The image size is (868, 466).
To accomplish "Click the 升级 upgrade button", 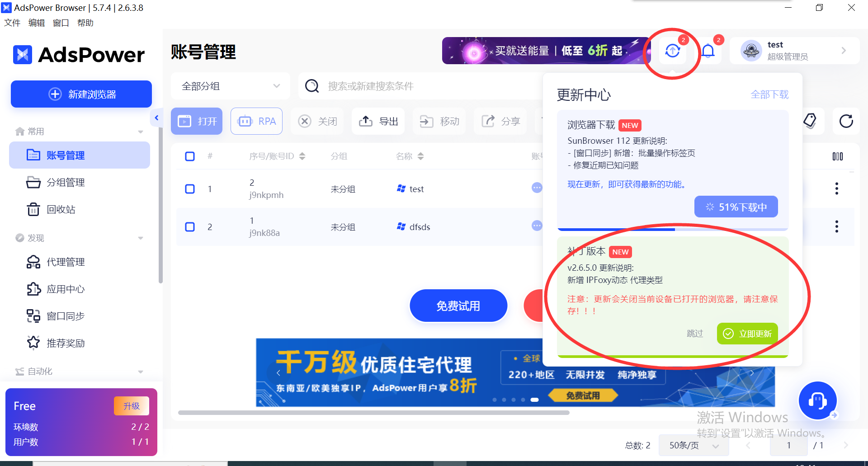I will 132,406.
